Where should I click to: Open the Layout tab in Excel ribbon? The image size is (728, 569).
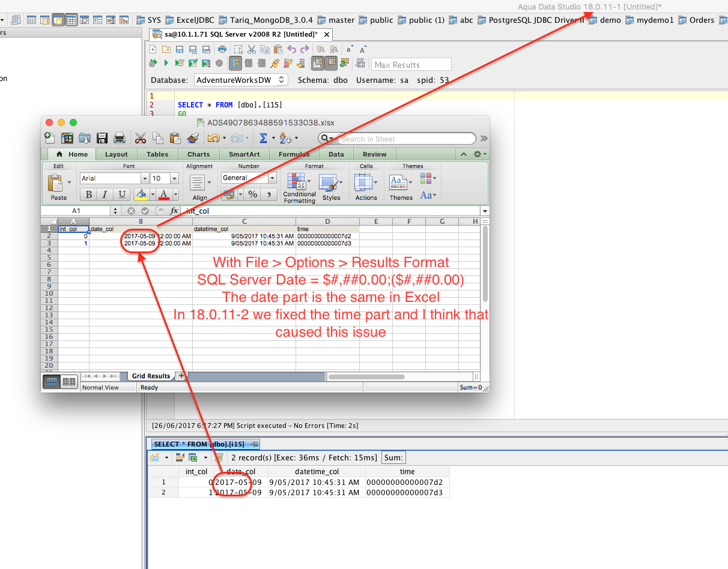(x=117, y=154)
